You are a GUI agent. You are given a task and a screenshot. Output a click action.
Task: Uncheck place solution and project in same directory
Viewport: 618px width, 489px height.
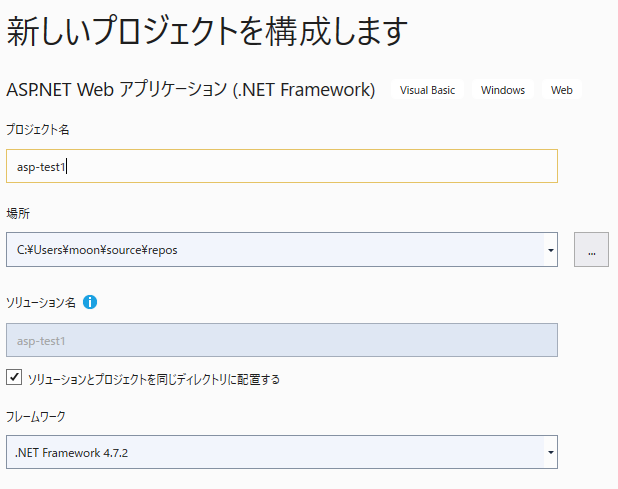pos(14,378)
